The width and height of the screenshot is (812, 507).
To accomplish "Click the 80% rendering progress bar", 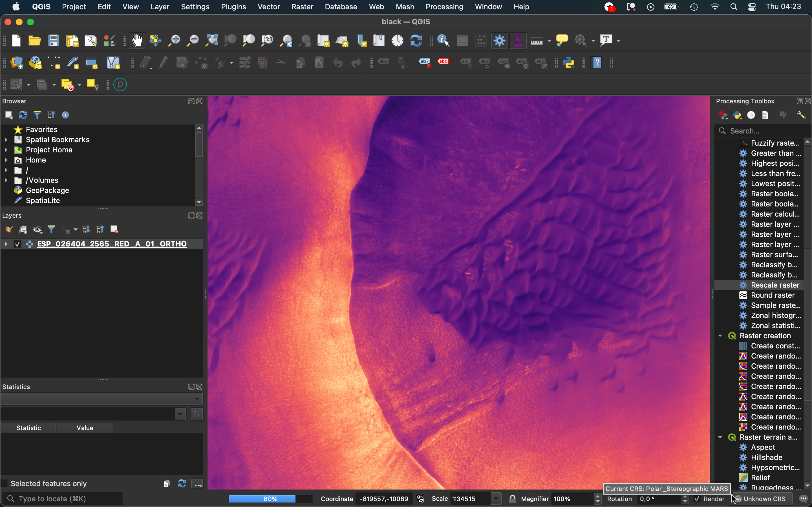I will [270, 499].
